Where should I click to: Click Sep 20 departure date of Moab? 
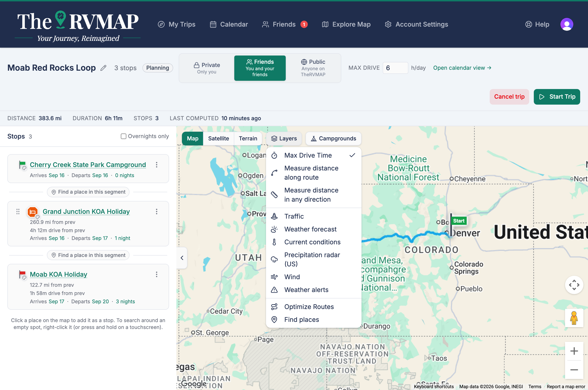point(100,301)
